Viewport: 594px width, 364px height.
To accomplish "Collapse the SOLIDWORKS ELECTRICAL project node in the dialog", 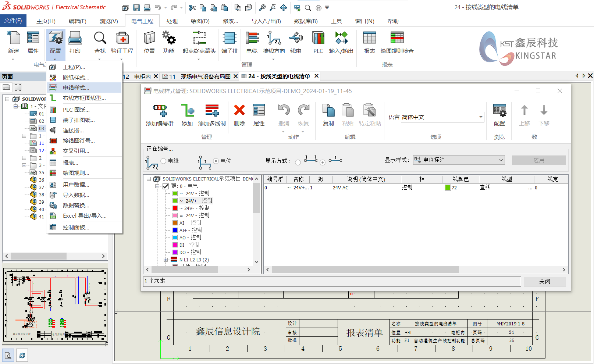I will tap(149, 179).
